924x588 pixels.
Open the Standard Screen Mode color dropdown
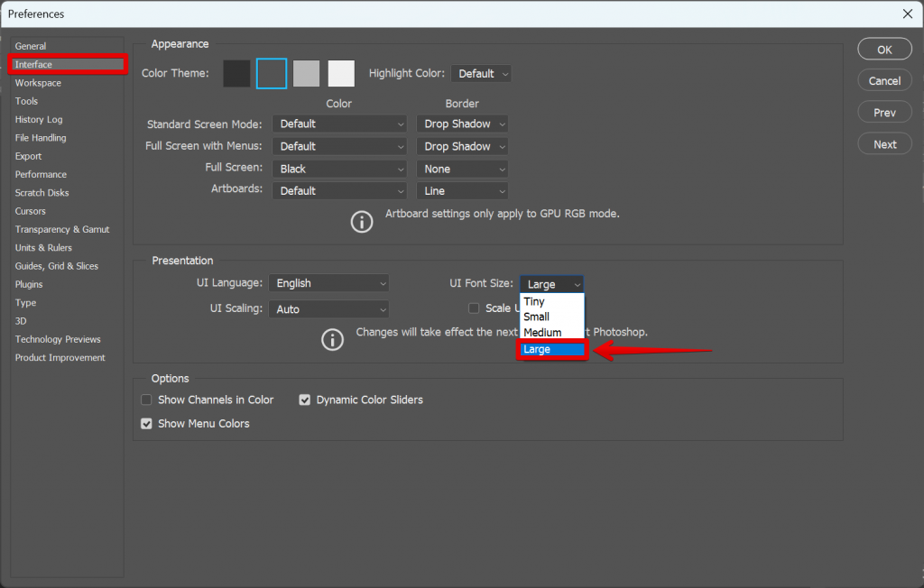pos(339,124)
